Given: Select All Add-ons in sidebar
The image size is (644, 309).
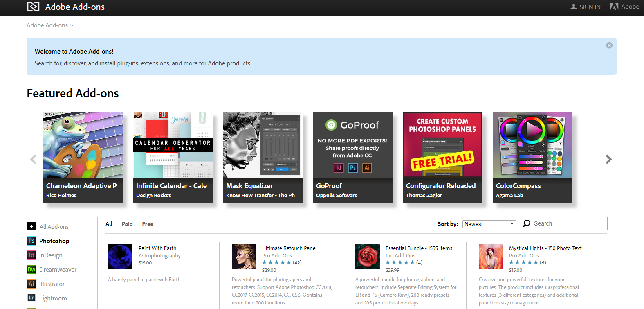Looking at the screenshot, I should coord(54,227).
